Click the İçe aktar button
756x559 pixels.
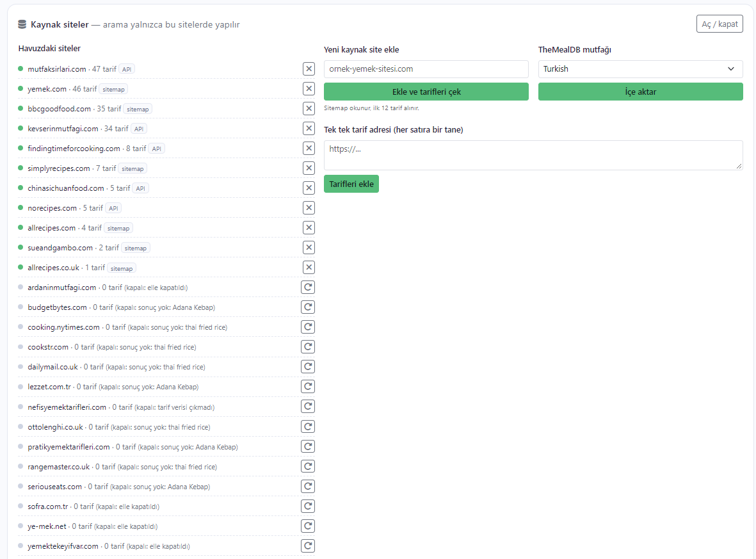pos(640,92)
